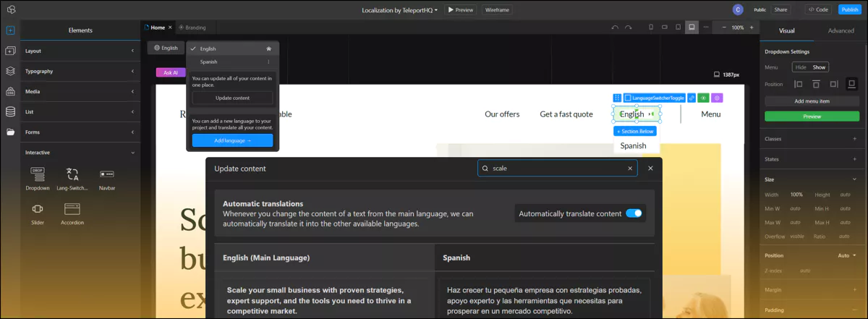Switch to the Home page tab
The height and width of the screenshot is (319, 868).
tap(158, 27)
